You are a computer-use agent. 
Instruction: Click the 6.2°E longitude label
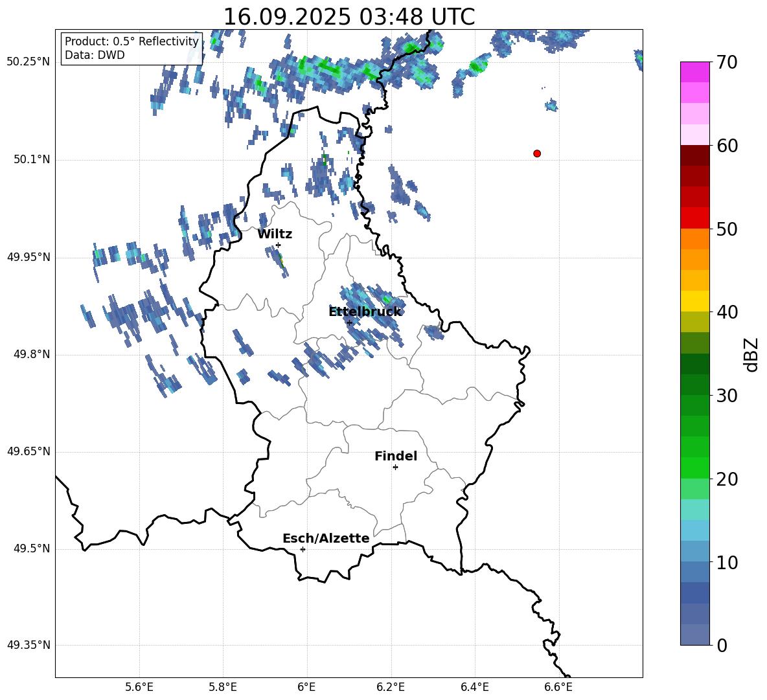[391, 687]
